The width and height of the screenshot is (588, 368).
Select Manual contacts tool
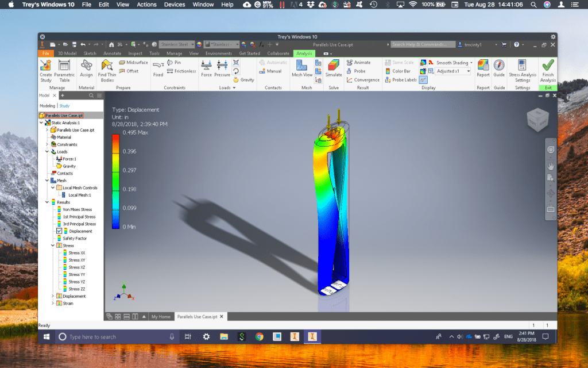(270, 71)
